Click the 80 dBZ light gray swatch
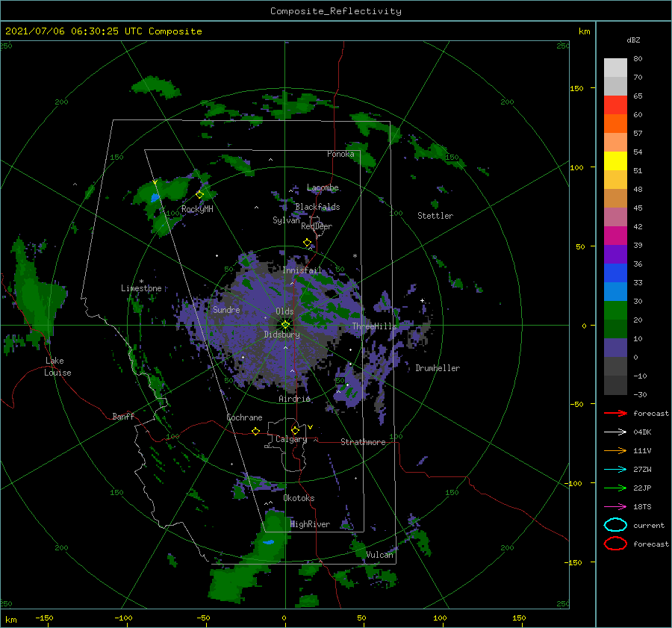The width and height of the screenshot is (672, 628). [615, 68]
